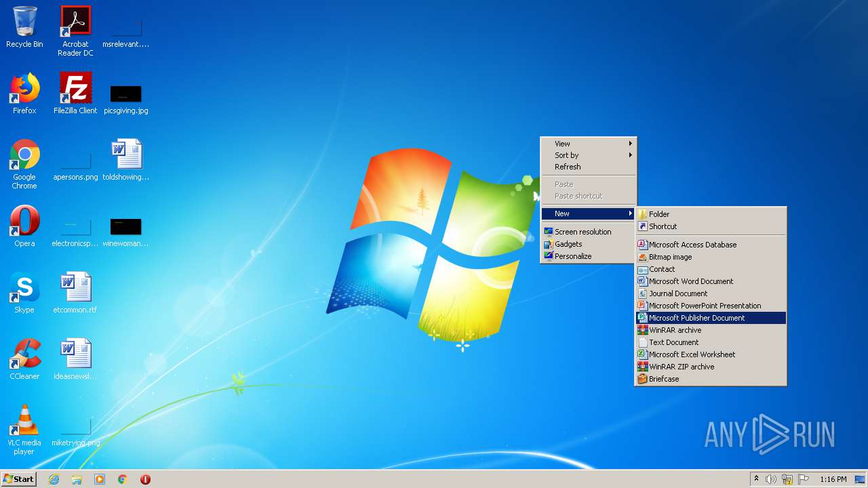868x488 pixels.
Task: Open the Start menu
Action: [x=18, y=479]
